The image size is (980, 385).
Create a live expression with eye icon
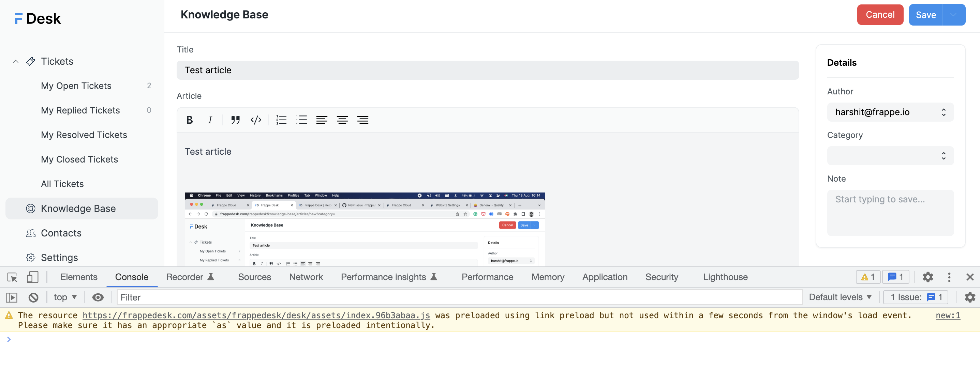[98, 297]
